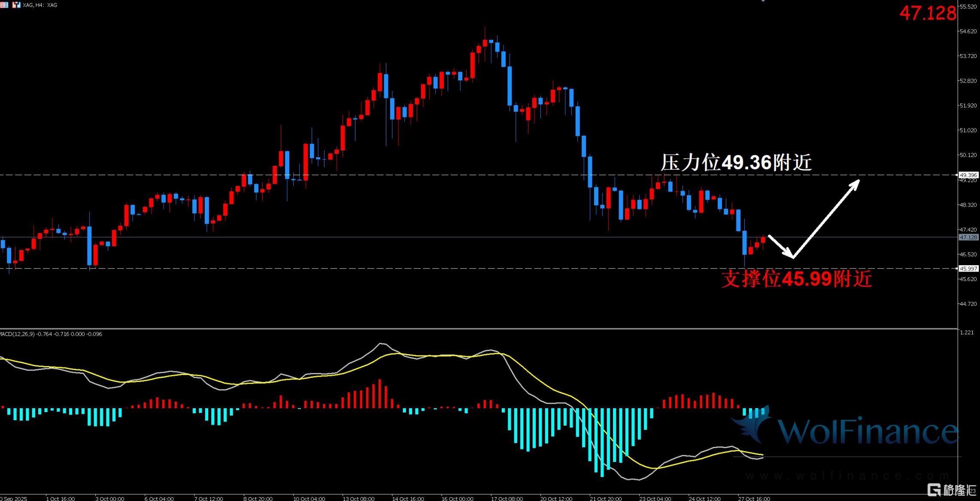
Task: Select the red 支撑位45.99附近 text label
Action: [796, 279]
